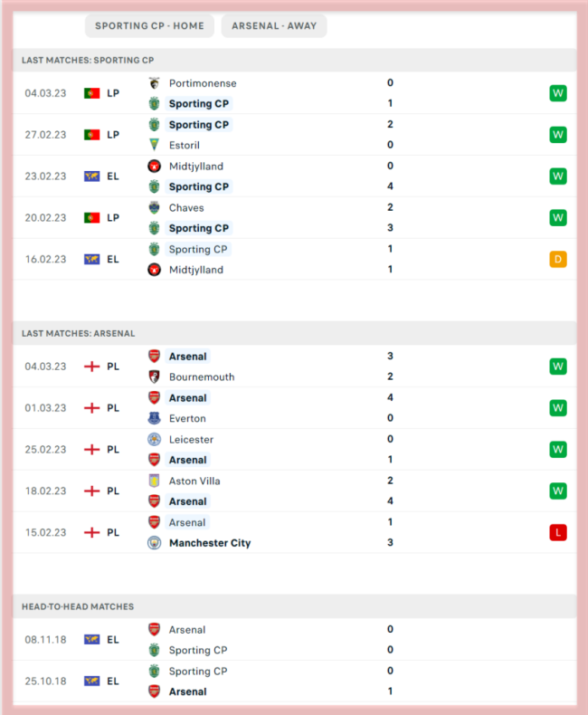Switch to the Arsenal - Away tab
The width and height of the screenshot is (588, 715).
click(274, 25)
